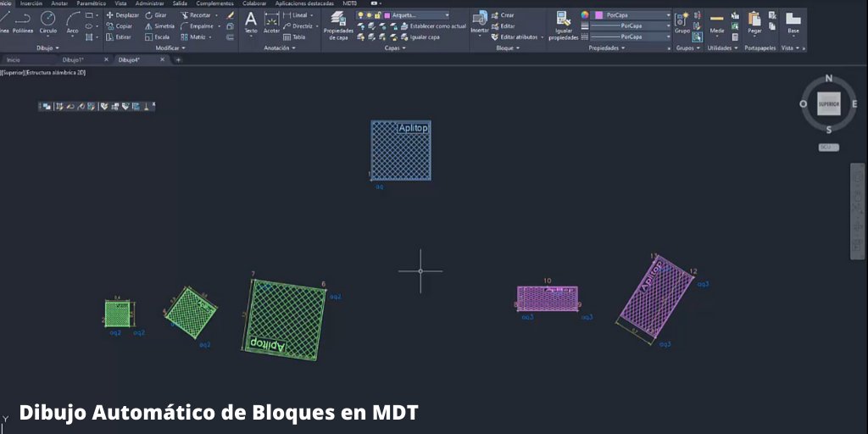Click the Arqueta layer color swatch
868x434 pixels.
[387, 15]
